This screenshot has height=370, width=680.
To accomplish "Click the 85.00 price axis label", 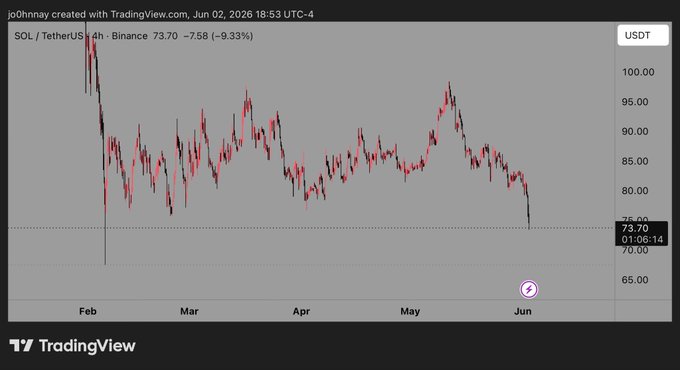I will click(635, 161).
